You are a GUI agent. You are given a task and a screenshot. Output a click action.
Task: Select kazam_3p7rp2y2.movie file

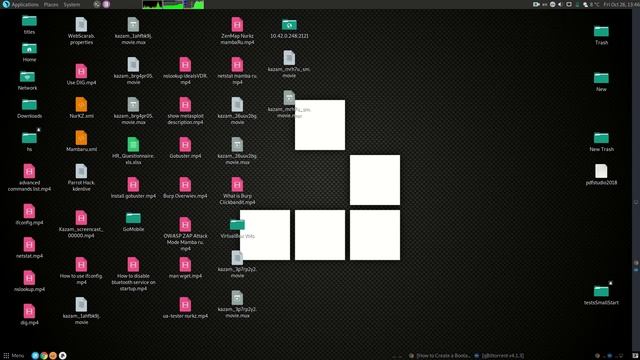(x=237, y=264)
